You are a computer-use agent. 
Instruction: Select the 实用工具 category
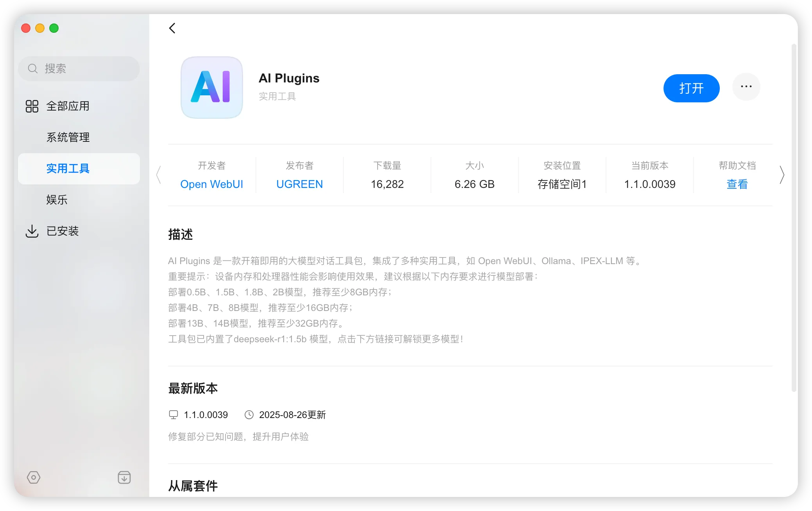(x=79, y=169)
